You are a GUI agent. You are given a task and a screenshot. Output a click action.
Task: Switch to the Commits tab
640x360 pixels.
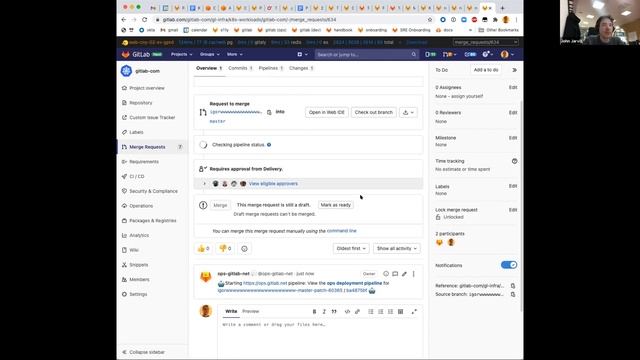(x=240, y=68)
